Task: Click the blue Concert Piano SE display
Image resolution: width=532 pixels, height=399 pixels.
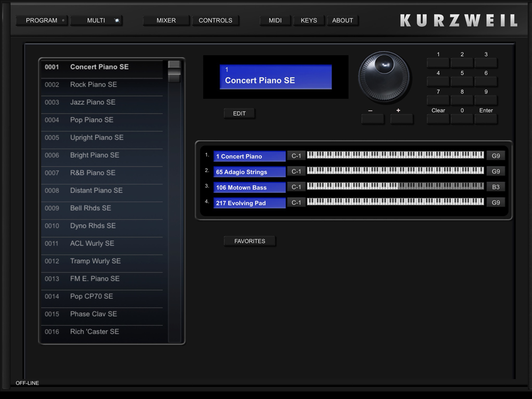Action: click(276, 77)
